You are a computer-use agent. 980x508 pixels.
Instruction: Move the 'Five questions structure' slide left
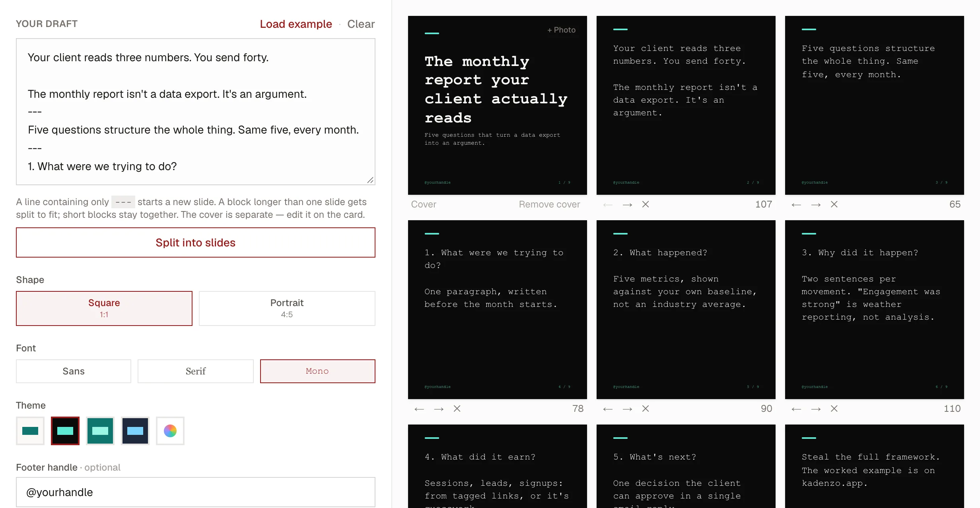[x=796, y=205]
